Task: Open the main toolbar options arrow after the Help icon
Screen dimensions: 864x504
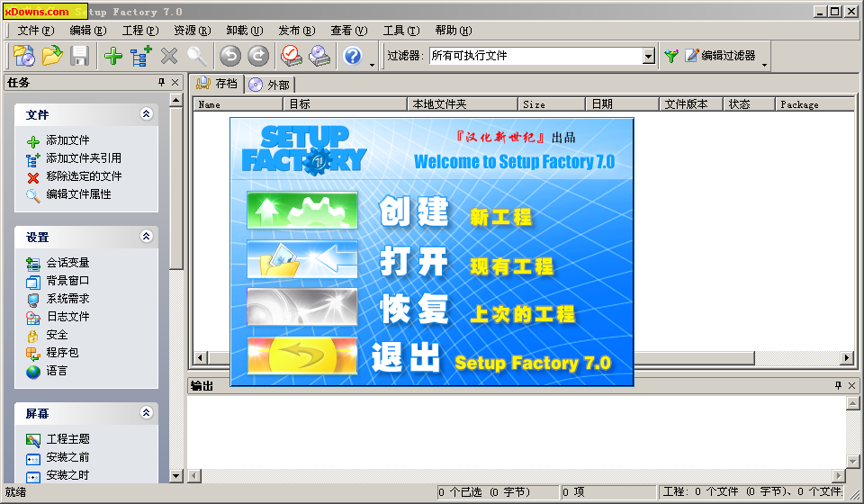Action: click(x=372, y=65)
